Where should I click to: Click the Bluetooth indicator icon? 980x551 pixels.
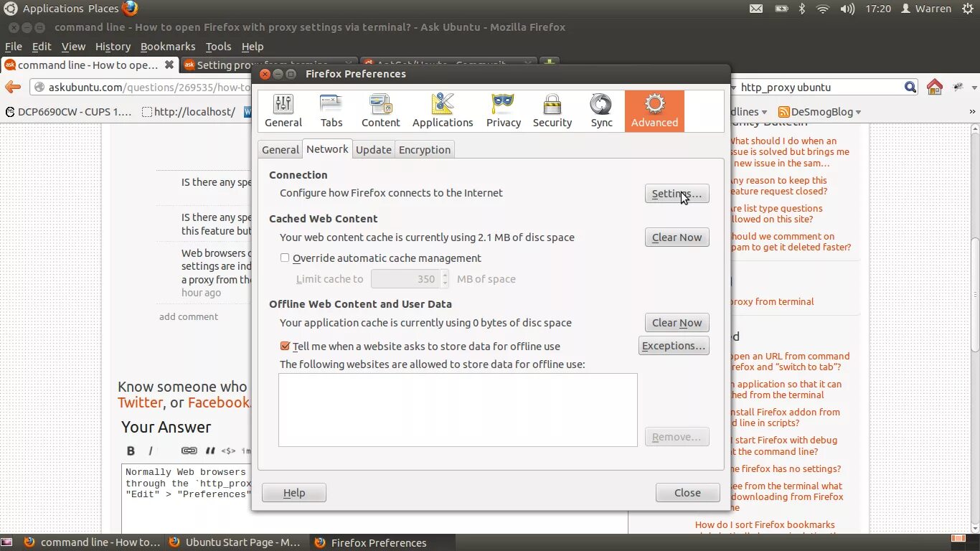(x=803, y=9)
